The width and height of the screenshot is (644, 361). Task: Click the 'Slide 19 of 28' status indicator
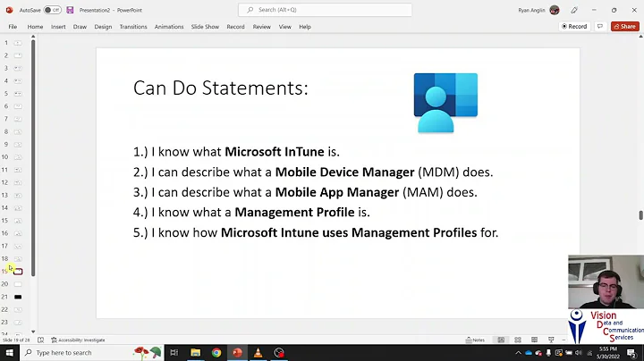coord(16,340)
